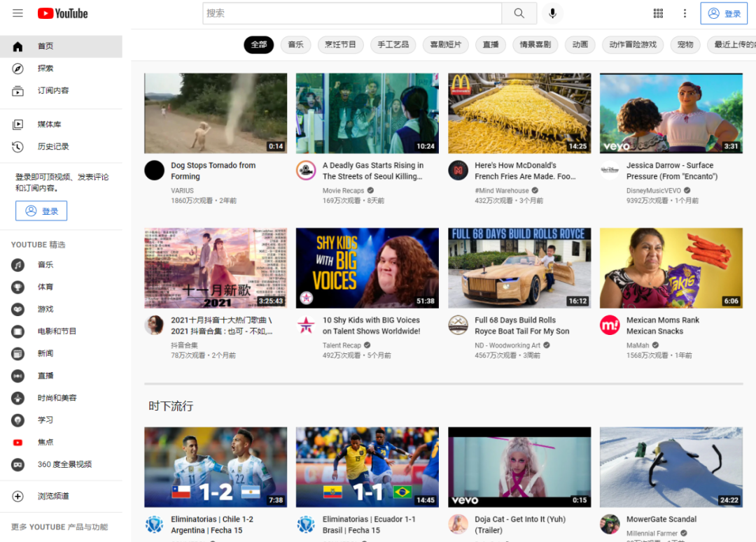Viewport: 756px width, 542px height.
Task: Activate voice search microphone
Action: point(552,13)
